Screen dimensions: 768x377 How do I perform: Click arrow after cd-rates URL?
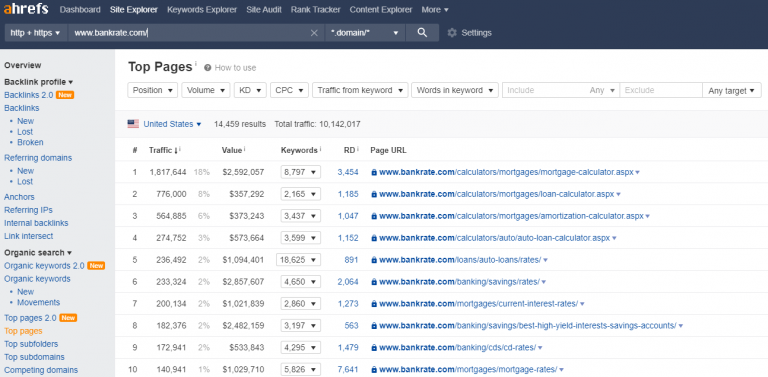tap(540, 348)
